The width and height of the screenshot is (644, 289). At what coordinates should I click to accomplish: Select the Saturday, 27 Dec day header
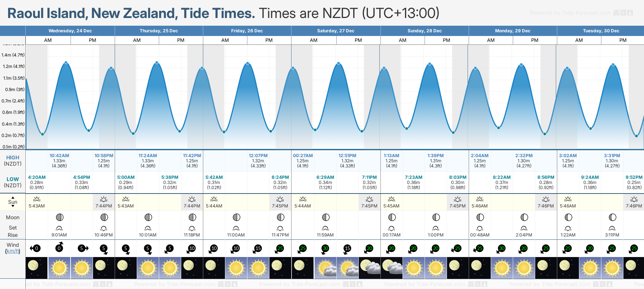tap(336, 31)
